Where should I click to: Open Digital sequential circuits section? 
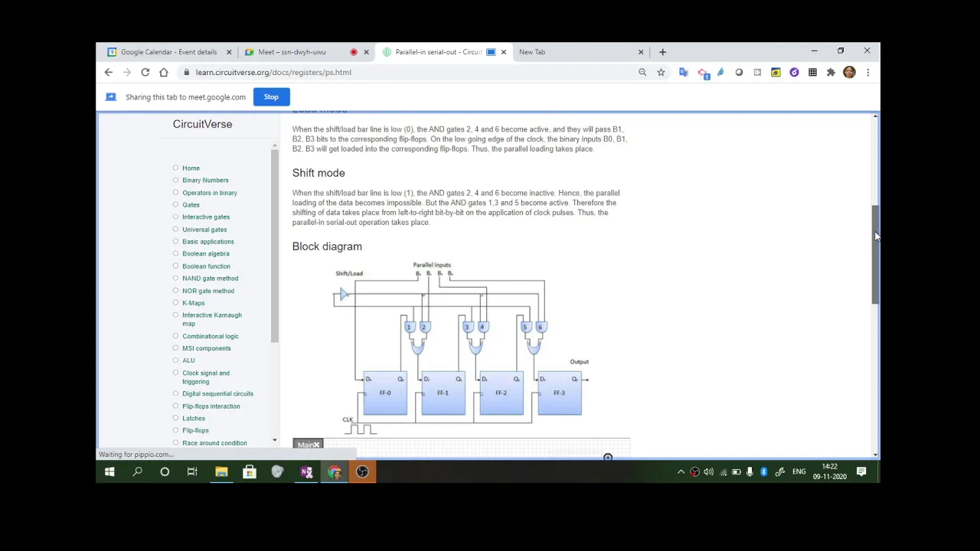coord(217,393)
